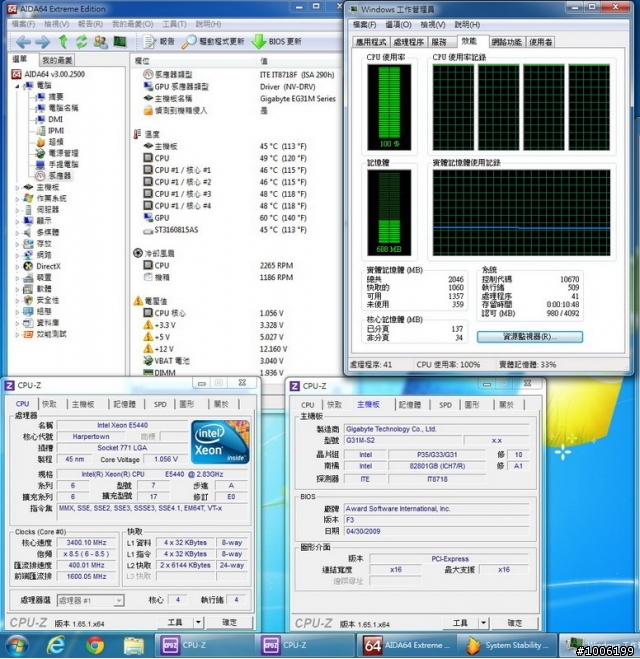Viewport: 640px width, 659px height.
Task: Expand the DirectX tree node
Action: click(17, 266)
